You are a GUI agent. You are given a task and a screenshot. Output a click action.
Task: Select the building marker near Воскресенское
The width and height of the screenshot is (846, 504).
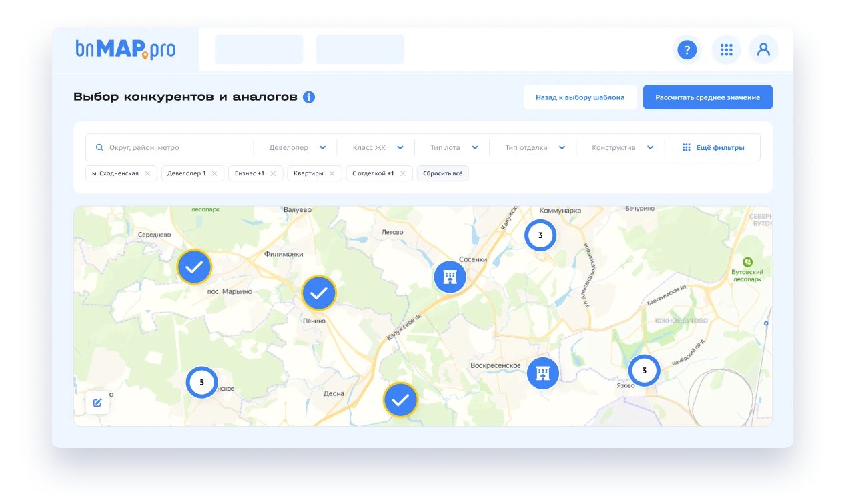tap(543, 373)
